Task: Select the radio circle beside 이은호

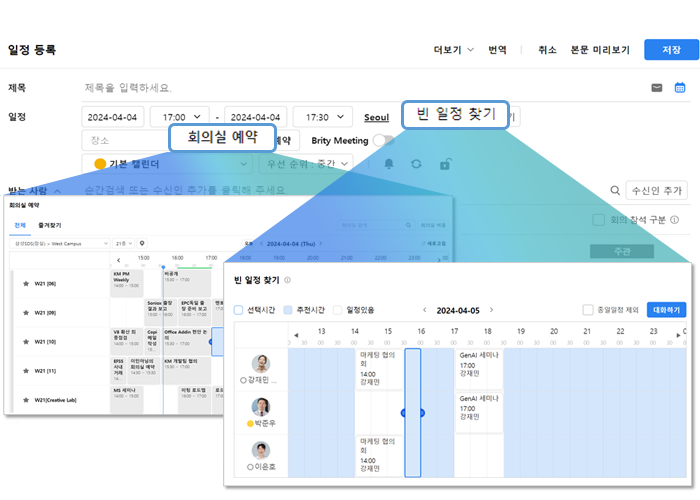Action: (x=250, y=467)
